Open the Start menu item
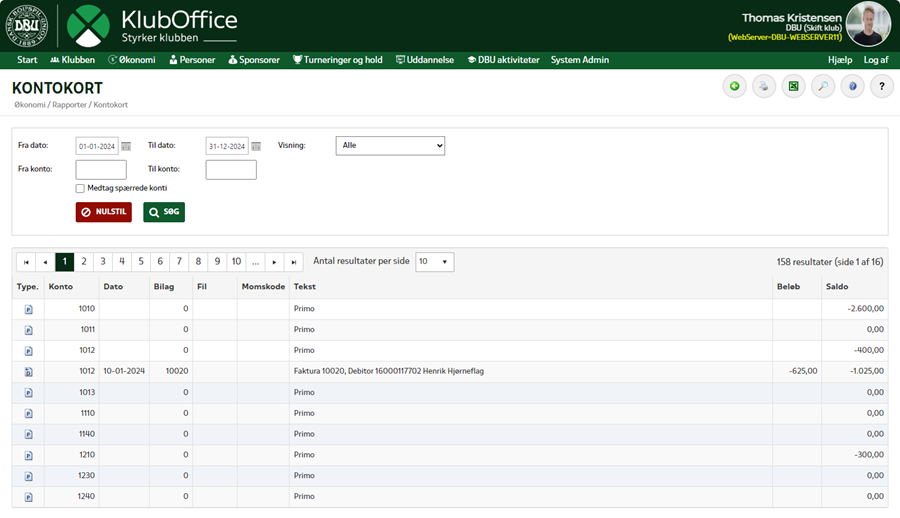 [27, 60]
